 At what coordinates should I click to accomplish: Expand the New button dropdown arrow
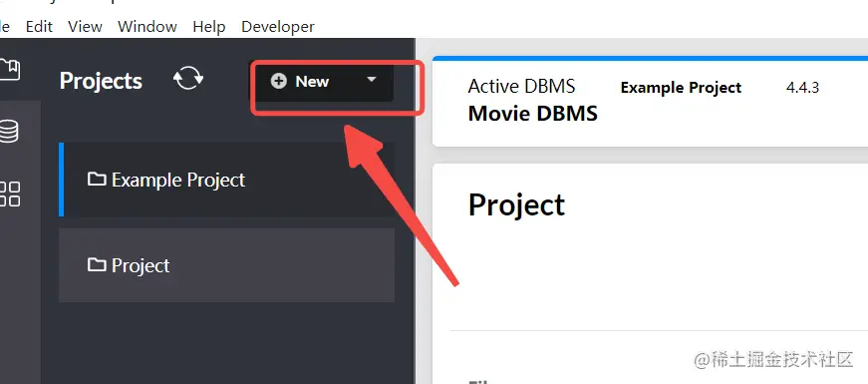[x=372, y=80]
